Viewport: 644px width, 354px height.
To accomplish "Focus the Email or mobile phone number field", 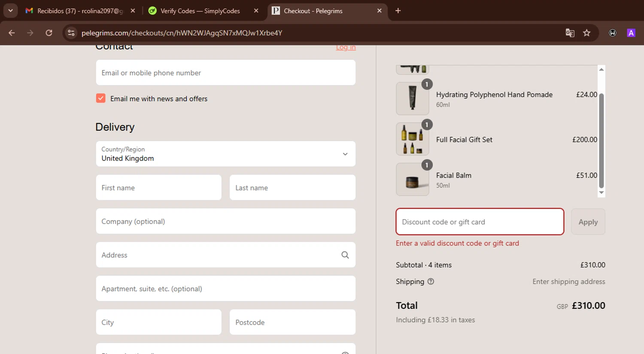I will [x=226, y=73].
